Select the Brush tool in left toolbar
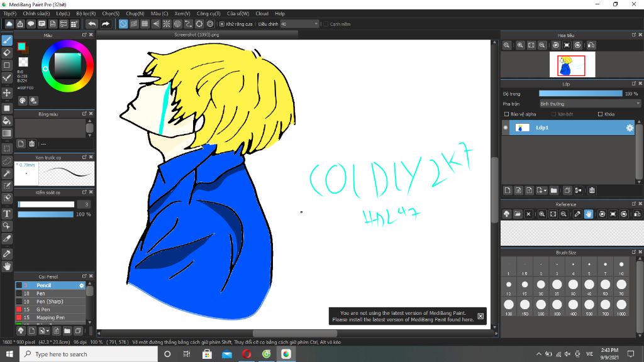The height and width of the screenshot is (362, 644). click(7, 40)
